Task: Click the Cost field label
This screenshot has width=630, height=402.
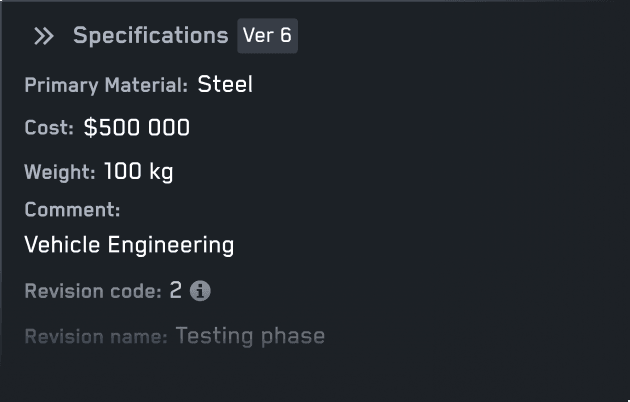Action: [49, 128]
